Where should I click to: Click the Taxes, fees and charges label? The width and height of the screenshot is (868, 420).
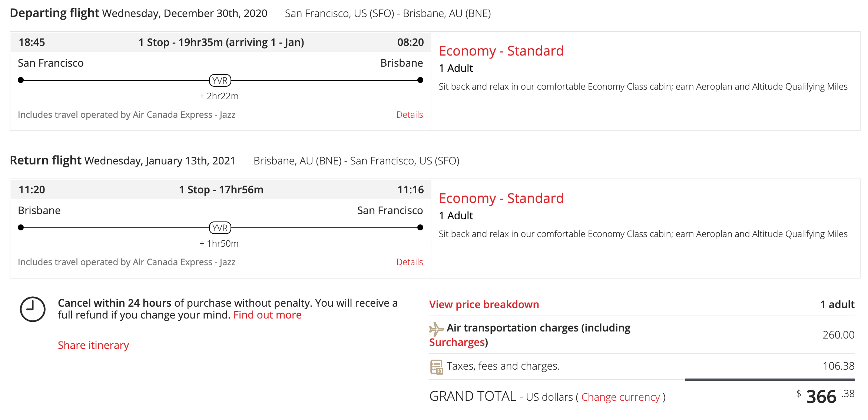click(x=503, y=366)
